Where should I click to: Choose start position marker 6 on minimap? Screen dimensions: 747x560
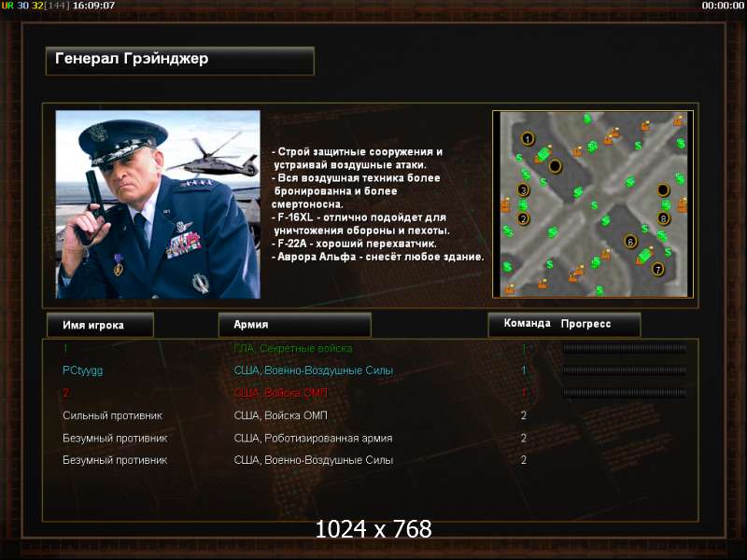pyautogui.click(x=630, y=242)
